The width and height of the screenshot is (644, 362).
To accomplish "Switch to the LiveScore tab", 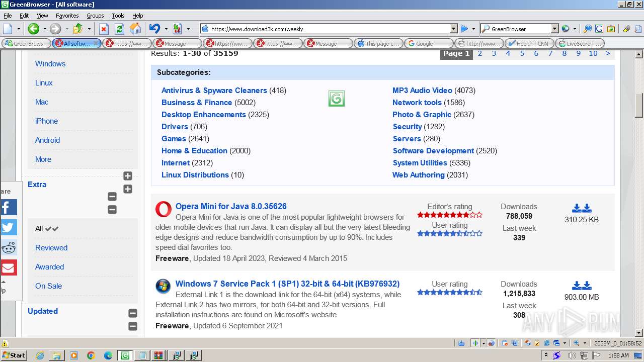I will [x=580, y=43].
